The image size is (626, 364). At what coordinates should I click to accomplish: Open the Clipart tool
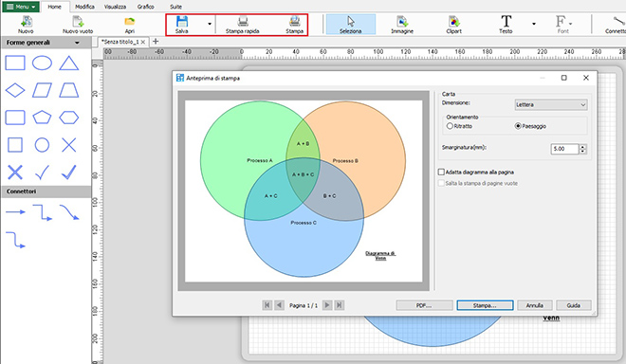(x=454, y=25)
